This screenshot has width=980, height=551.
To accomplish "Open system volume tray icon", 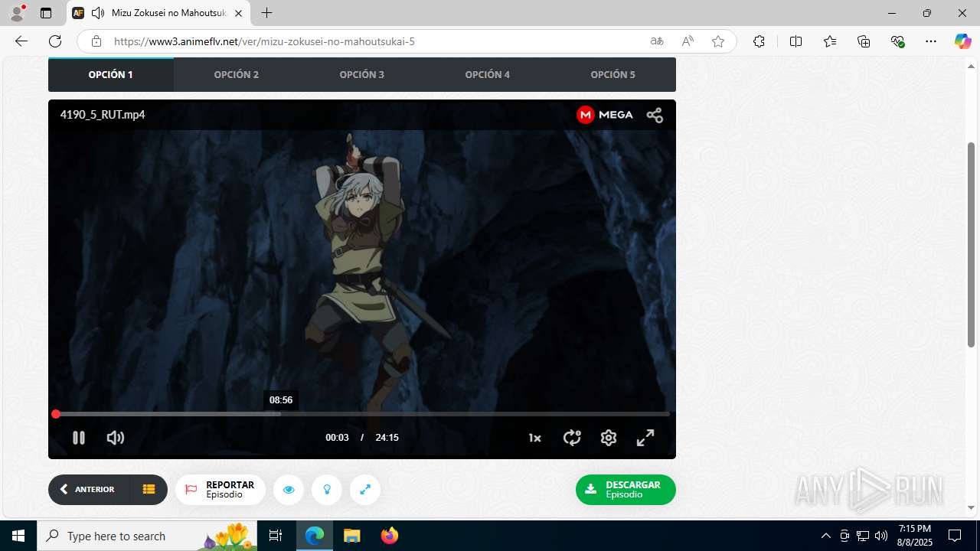I will point(880,536).
